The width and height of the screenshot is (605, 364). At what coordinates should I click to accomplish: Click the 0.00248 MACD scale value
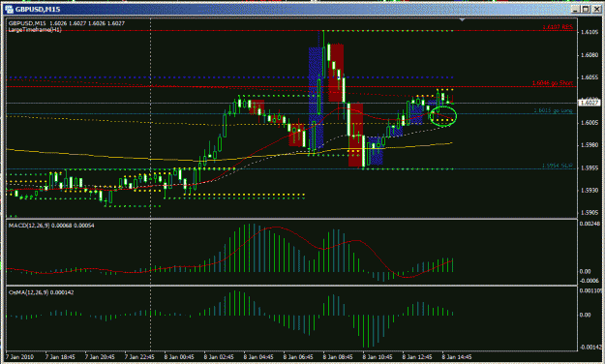click(x=590, y=225)
